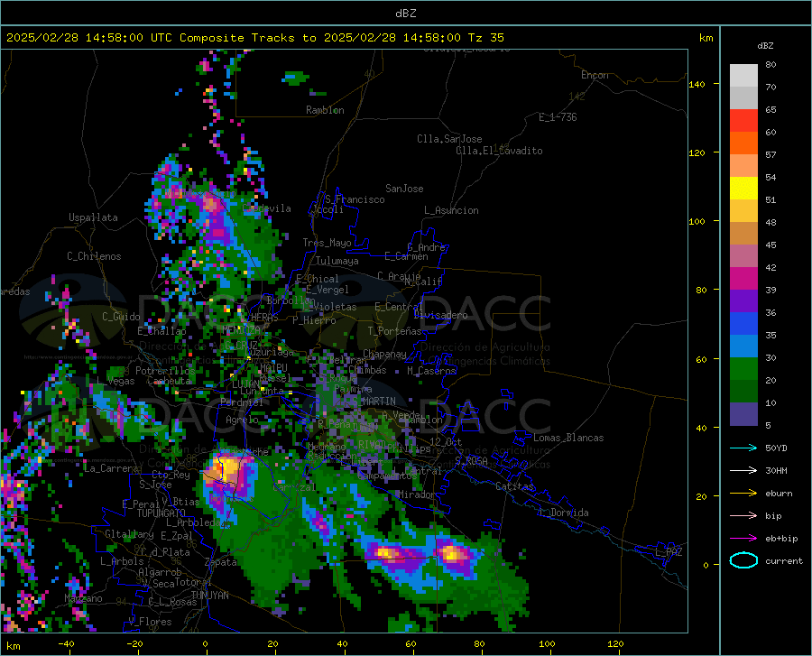The width and height of the screenshot is (812, 656).
Task: Select the red 60 dBZ color swatch
Action: click(x=743, y=121)
